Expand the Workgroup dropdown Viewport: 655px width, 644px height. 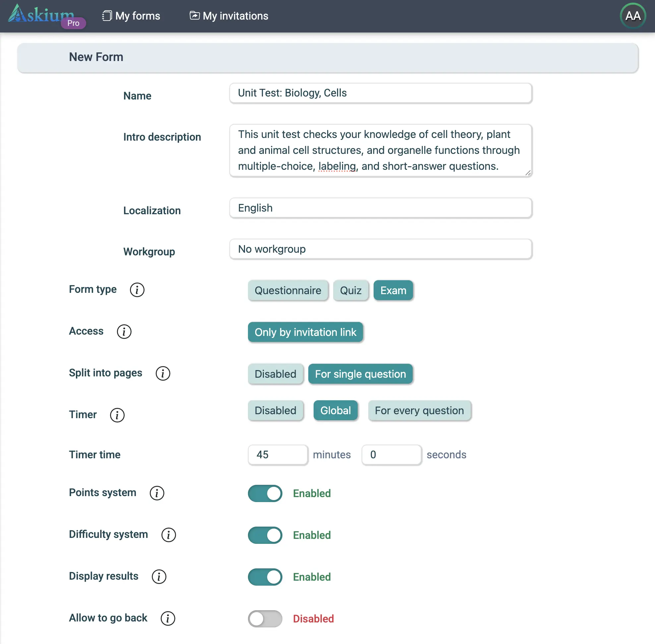381,249
